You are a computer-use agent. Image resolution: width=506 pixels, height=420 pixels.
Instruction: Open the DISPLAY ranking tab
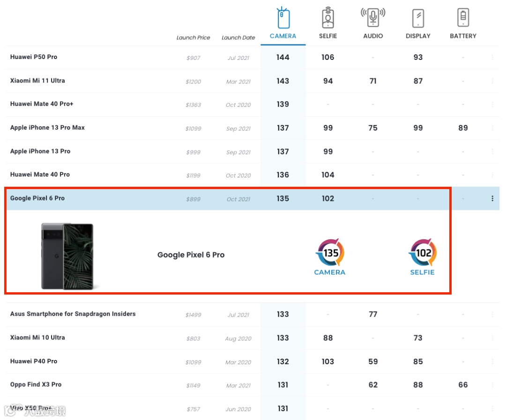tap(418, 23)
